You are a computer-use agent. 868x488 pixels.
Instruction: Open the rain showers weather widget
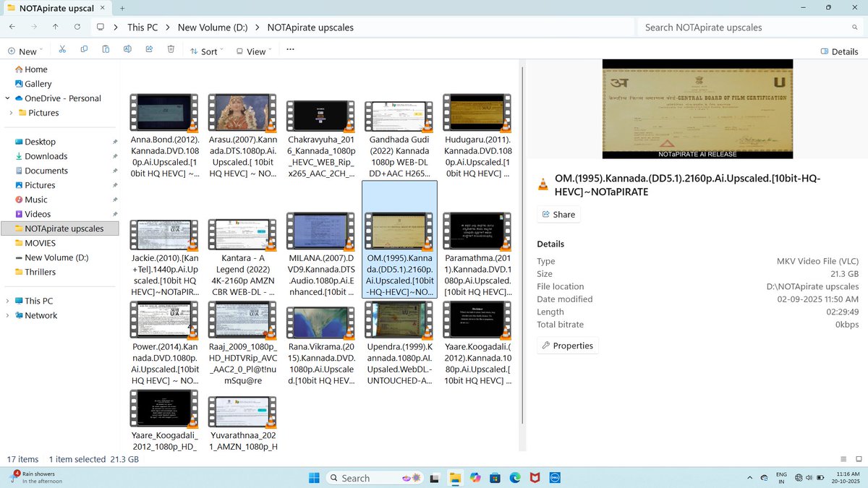pyautogui.click(x=38, y=477)
